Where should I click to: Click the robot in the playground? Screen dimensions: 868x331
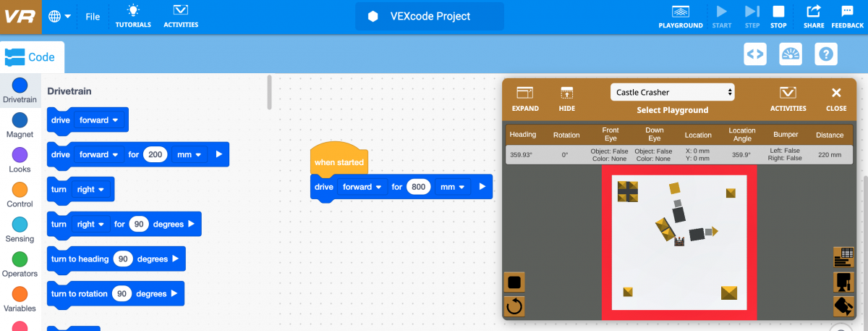679,241
